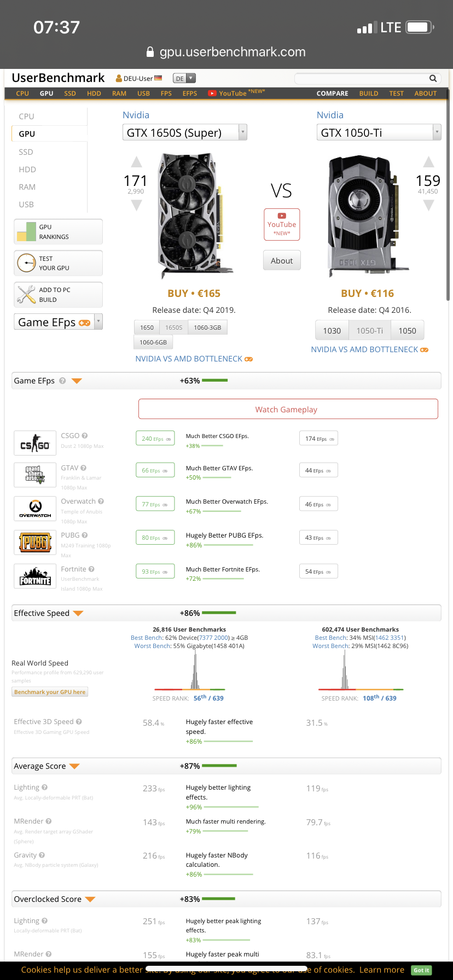
Task: Open GPU Rankings icon button
Action: [25, 232]
